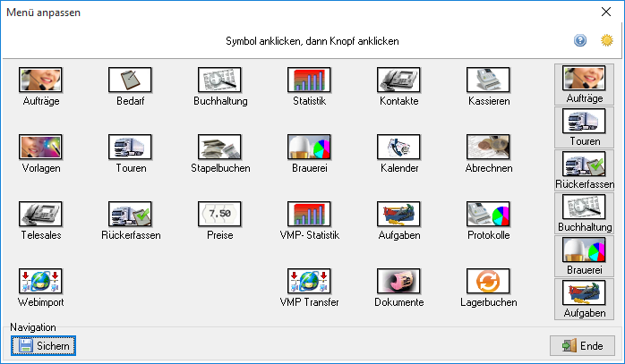The width and height of the screenshot is (625, 364).
Task: Click the Statistik bar chart symbol
Action: (309, 80)
